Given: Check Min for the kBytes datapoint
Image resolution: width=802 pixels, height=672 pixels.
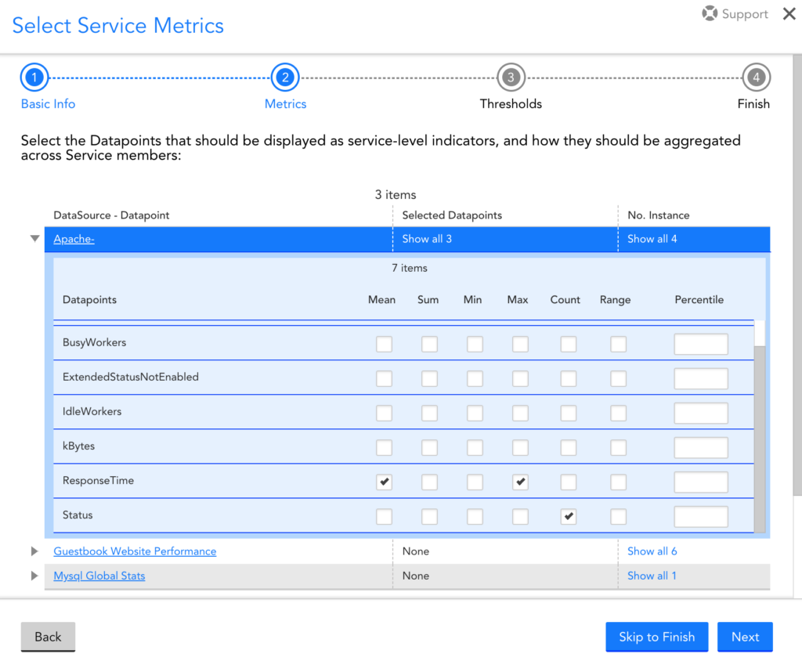Looking at the screenshot, I should pyautogui.click(x=475, y=448).
